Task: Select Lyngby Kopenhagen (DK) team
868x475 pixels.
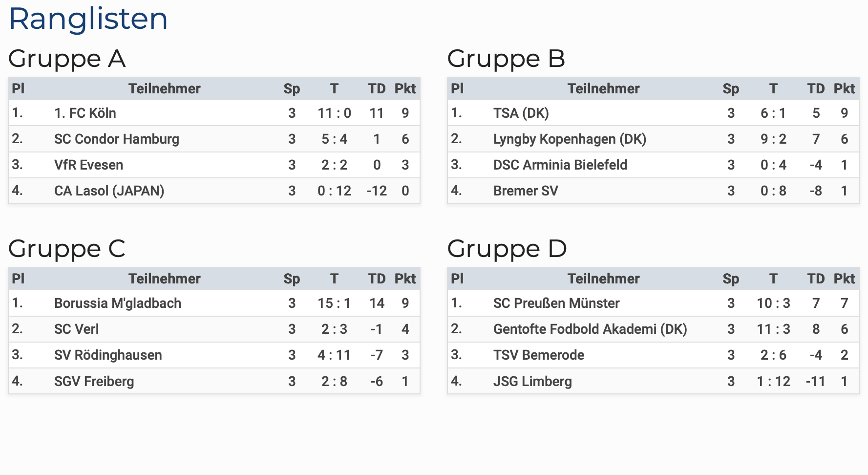Action: 570,139
